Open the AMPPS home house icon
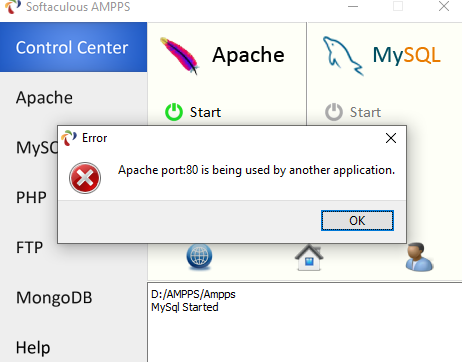Viewport: 462px width, 362px height. pyautogui.click(x=309, y=257)
